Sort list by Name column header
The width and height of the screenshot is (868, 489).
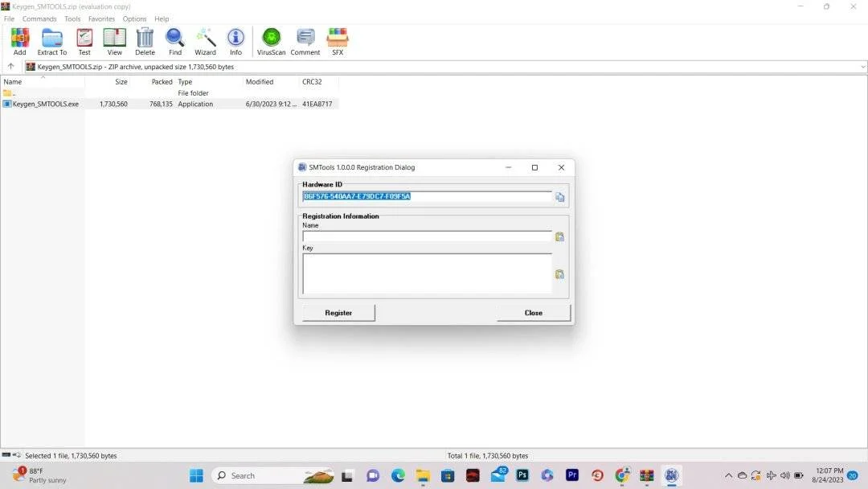pos(43,81)
